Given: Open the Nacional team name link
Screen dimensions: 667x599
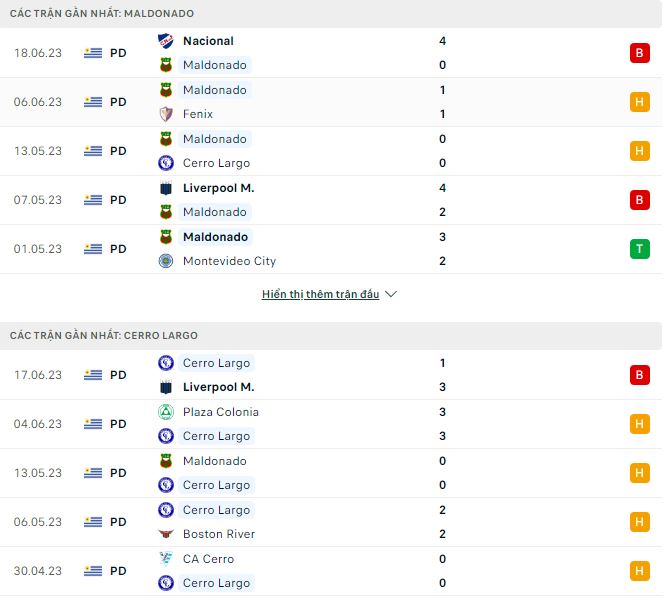Looking at the screenshot, I should pyautogui.click(x=208, y=41).
